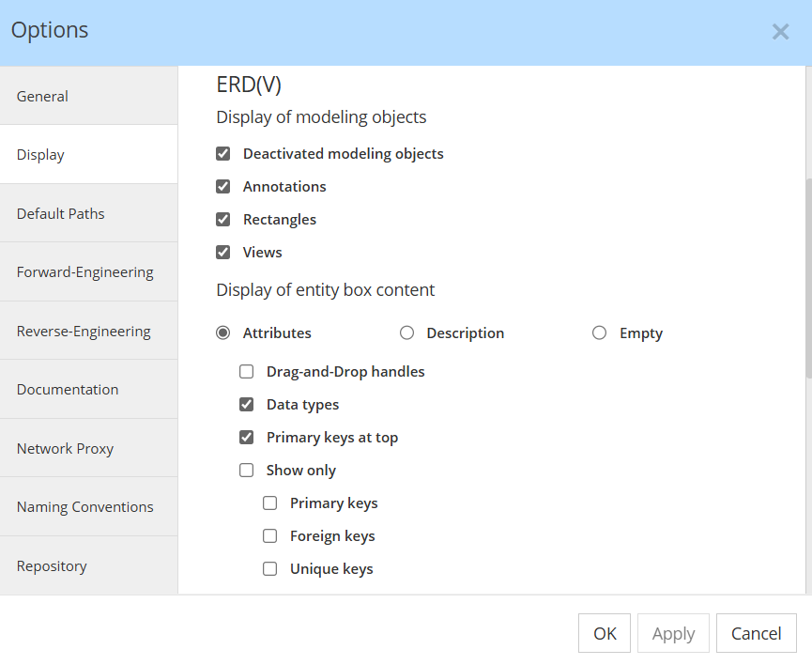Enable the Show only checkbox
Viewport: 812px width, 665px height.
tap(247, 470)
